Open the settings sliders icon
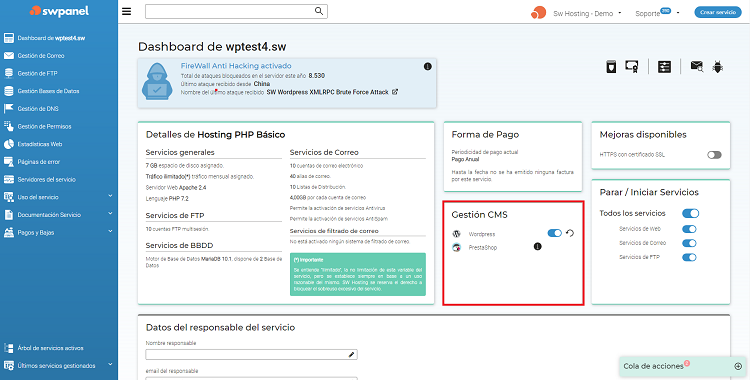750x380 pixels. click(x=664, y=67)
